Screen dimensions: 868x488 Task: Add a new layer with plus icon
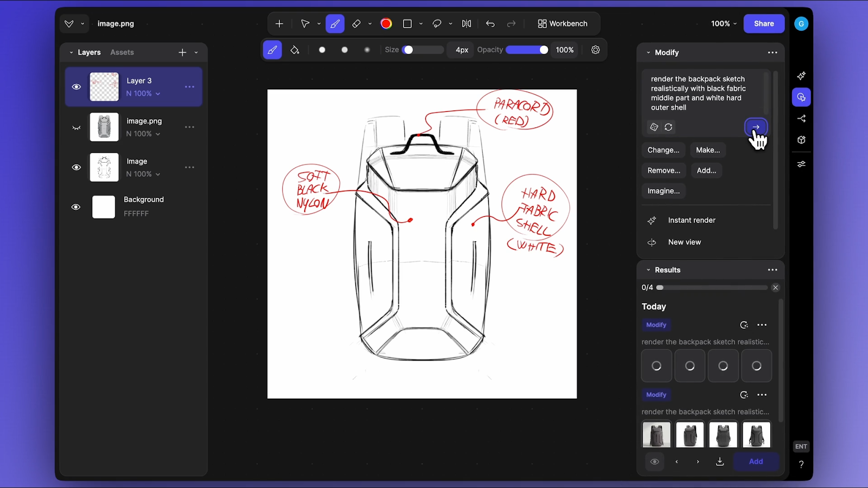pyautogui.click(x=182, y=53)
